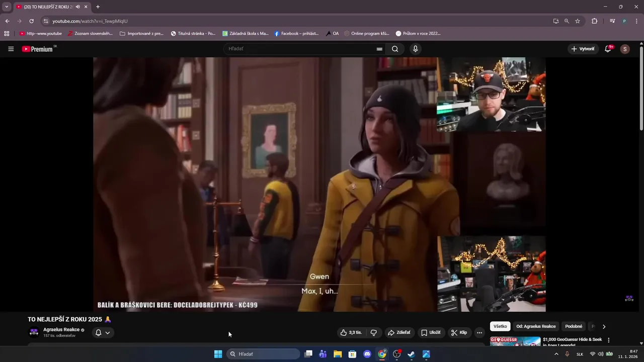Open more actions three-dot button under video

point(479,332)
